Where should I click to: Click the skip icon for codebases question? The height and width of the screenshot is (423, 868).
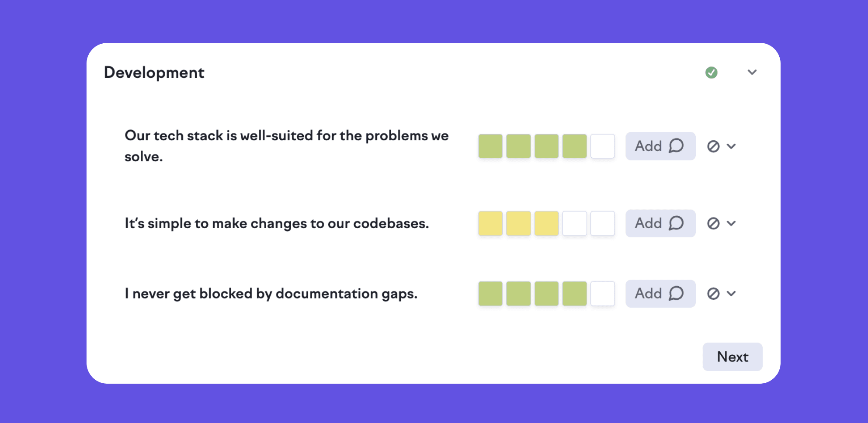point(713,224)
